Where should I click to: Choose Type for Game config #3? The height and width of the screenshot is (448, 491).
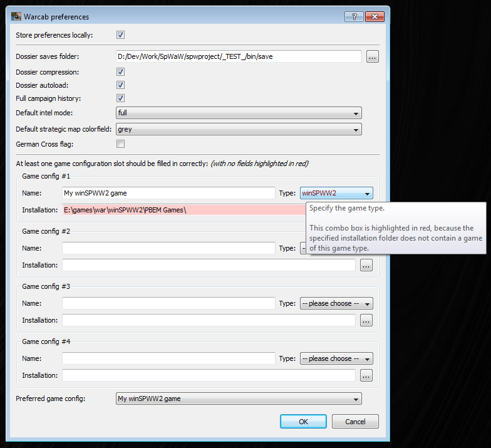coord(336,303)
